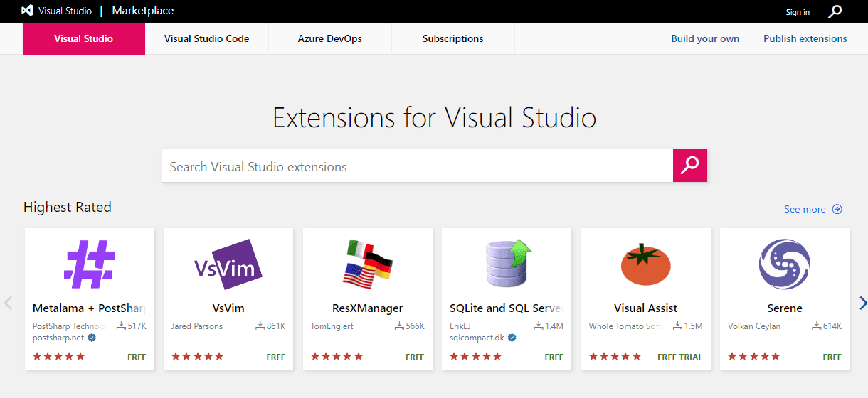This screenshot has height=398, width=868.
Task: Click the Marketplace header title
Action: 143,11
